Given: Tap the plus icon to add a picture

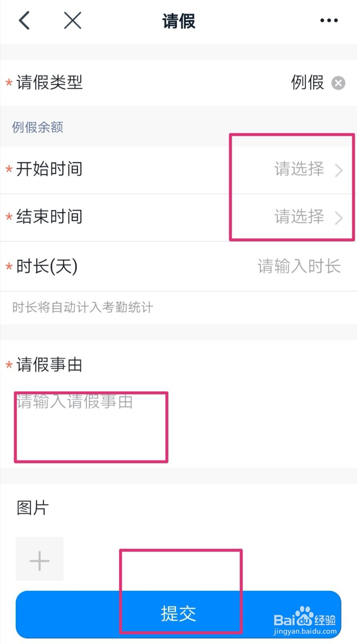Looking at the screenshot, I should pos(39,559).
